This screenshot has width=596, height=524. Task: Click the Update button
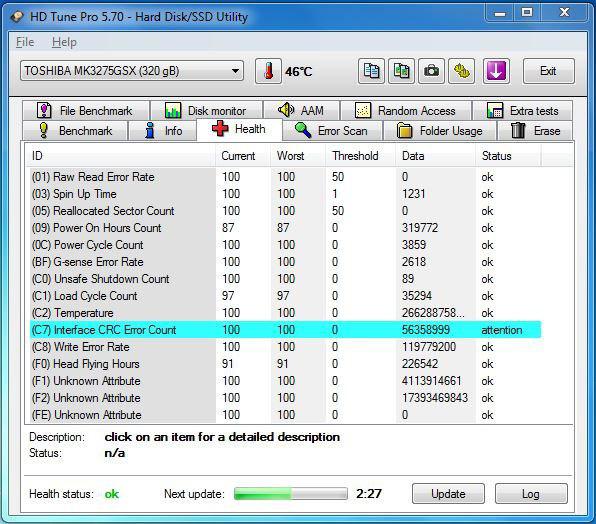pyautogui.click(x=448, y=494)
